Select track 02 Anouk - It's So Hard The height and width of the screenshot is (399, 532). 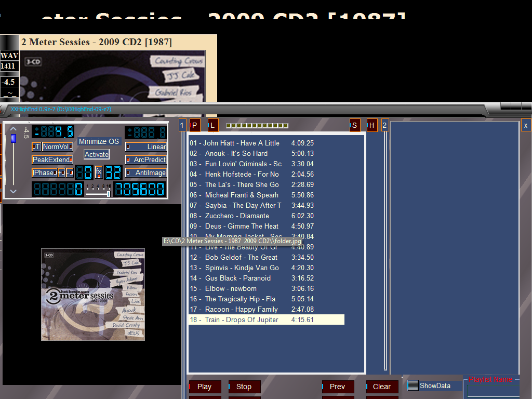267,154
